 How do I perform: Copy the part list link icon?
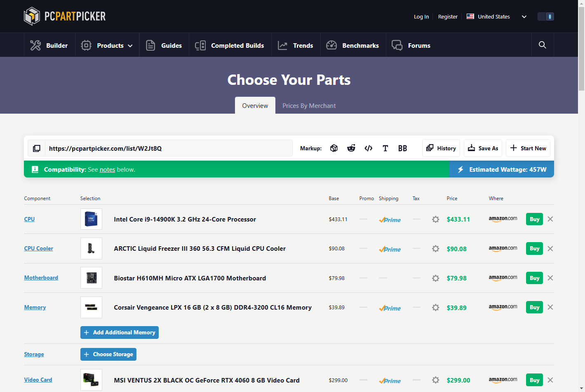[x=37, y=148]
